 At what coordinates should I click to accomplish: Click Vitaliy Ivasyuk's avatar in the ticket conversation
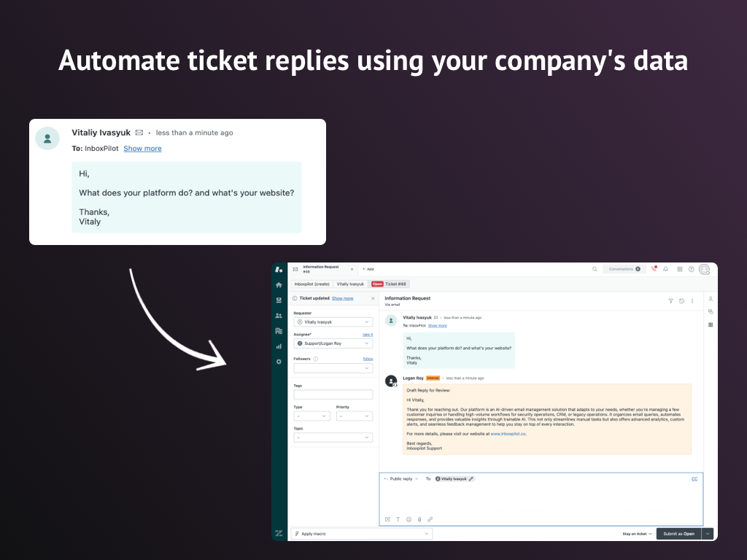tap(391, 321)
